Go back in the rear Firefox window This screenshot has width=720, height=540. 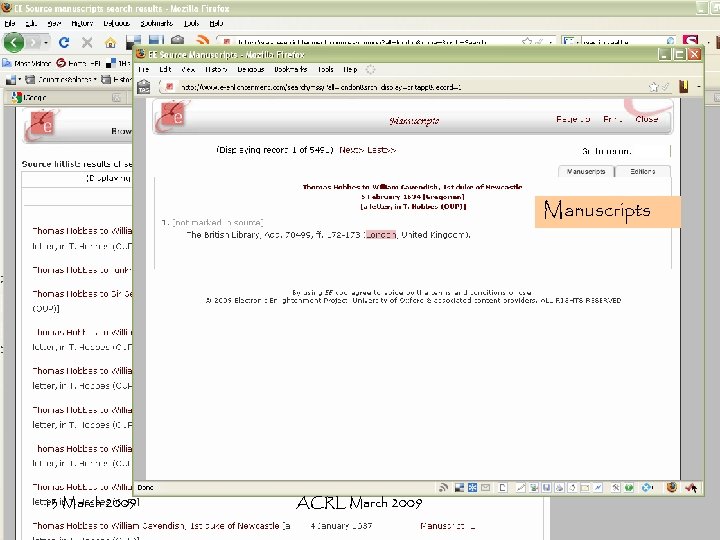point(13,43)
